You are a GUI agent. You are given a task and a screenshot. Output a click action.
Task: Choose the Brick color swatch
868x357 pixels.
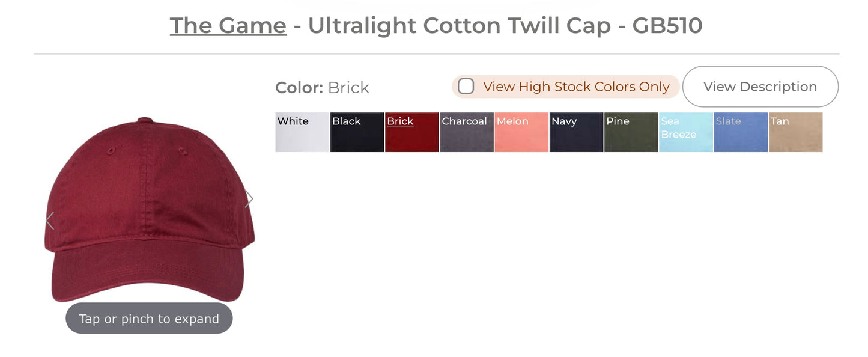pos(411,132)
